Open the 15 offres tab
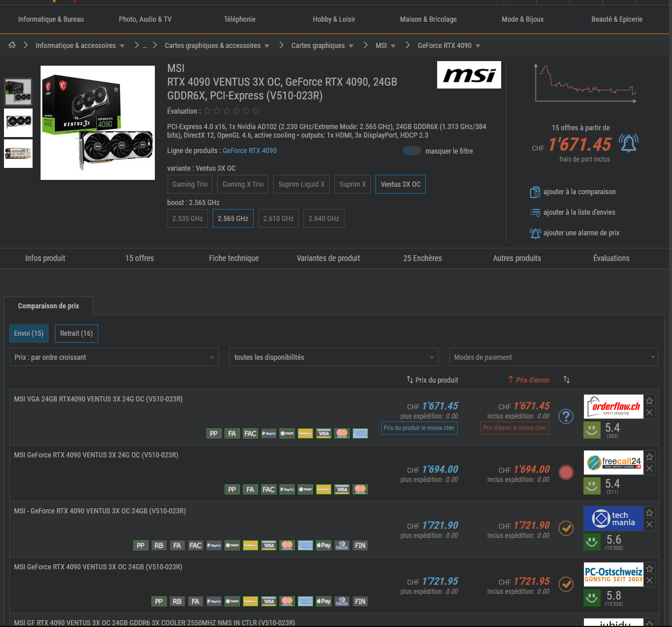 (139, 258)
